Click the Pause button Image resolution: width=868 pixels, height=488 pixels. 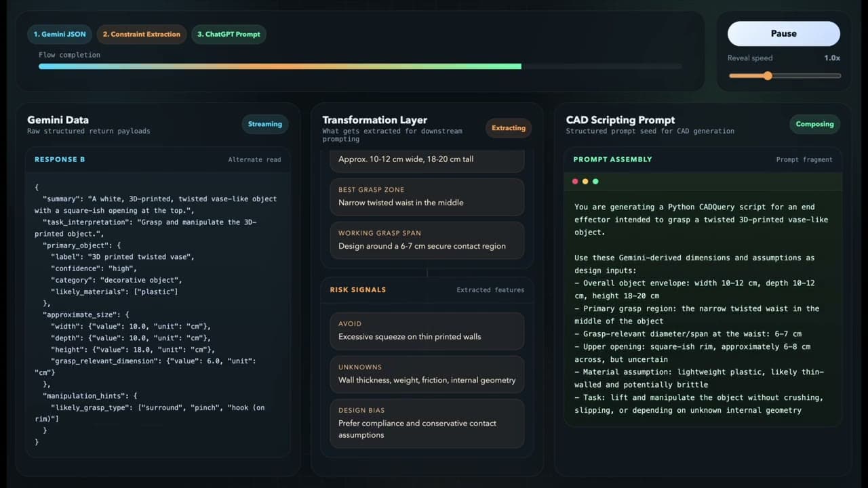click(x=784, y=33)
